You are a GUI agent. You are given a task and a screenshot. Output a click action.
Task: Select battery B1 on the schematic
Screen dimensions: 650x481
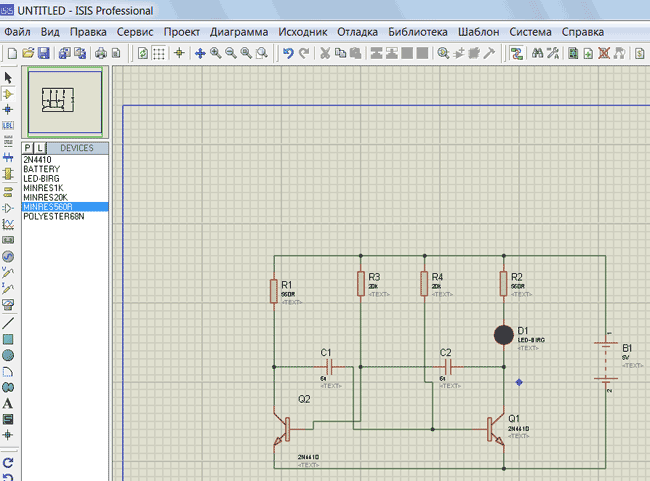coord(606,361)
